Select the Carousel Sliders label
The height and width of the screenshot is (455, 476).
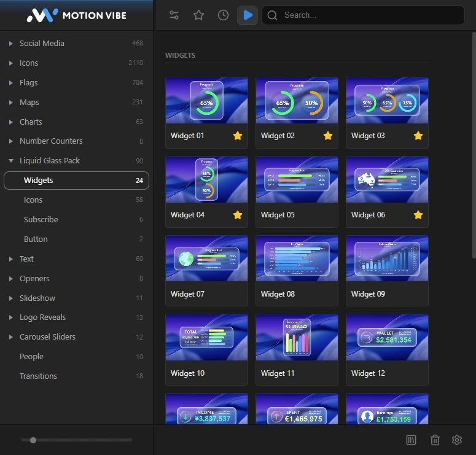click(47, 337)
